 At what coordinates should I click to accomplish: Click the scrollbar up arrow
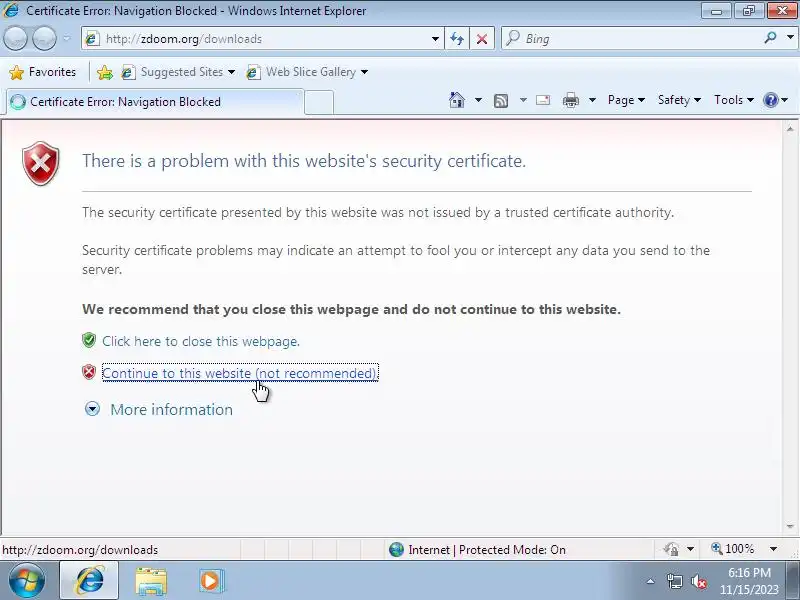tap(790, 129)
